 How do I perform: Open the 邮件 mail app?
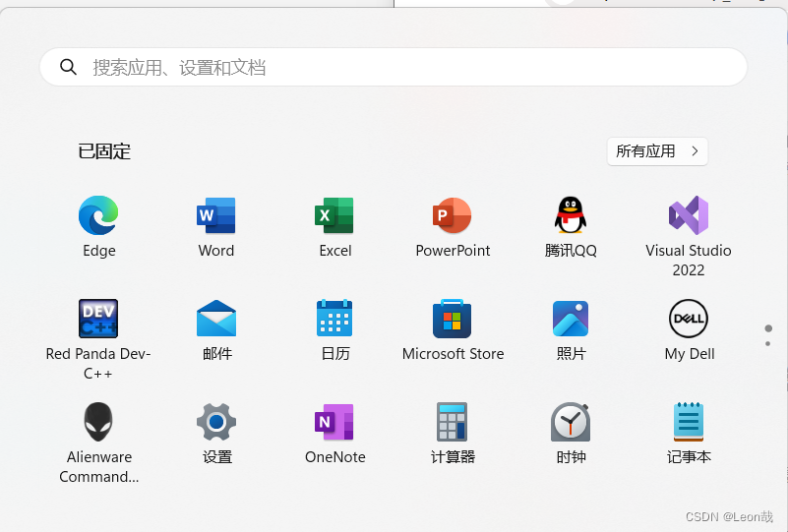click(x=216, y=319)
